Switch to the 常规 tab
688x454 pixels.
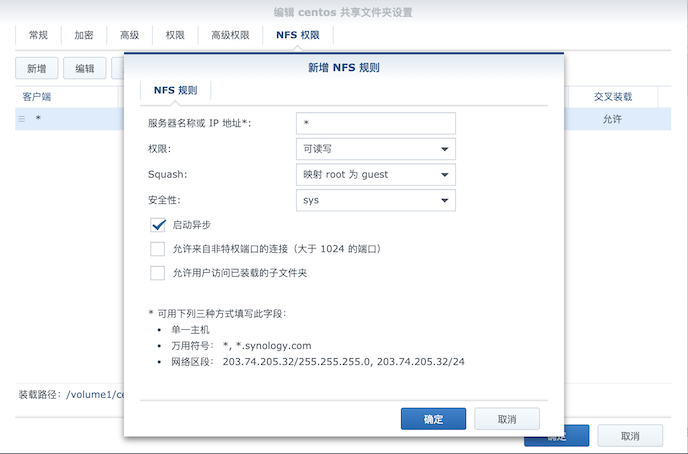click(x=38, y=35)
